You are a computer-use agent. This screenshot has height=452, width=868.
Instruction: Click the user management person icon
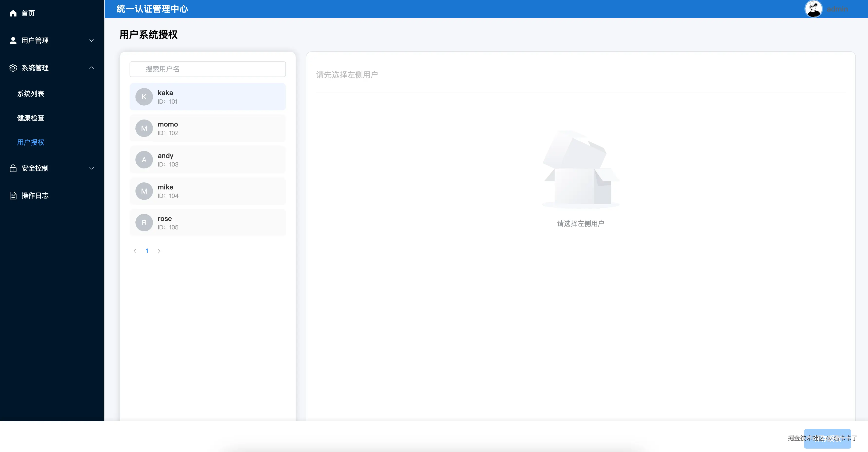13,40
